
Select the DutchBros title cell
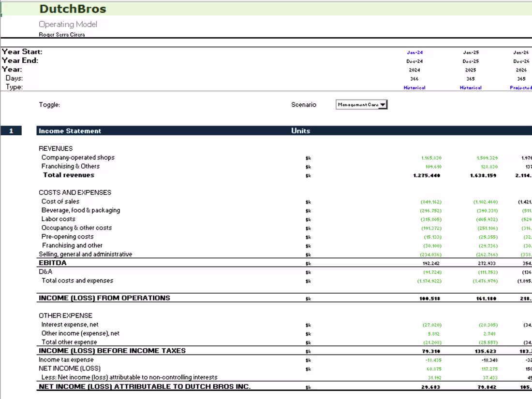click(73, 9)
